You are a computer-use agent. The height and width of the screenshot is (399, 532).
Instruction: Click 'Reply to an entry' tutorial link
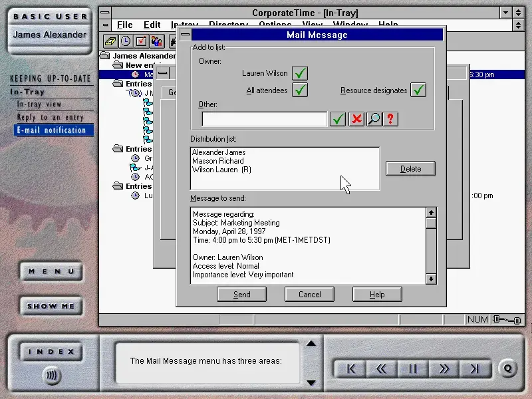coord(51,118)
